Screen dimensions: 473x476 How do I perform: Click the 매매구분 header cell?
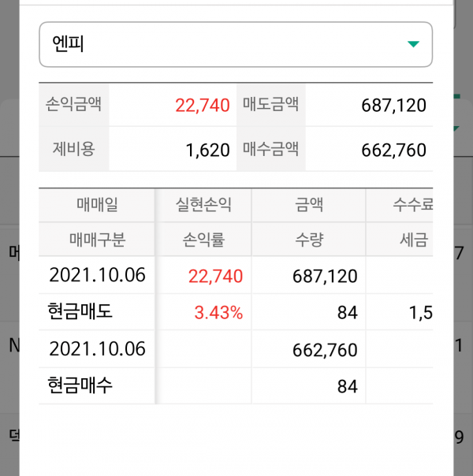pyautogui.click(x=97, y=239)
